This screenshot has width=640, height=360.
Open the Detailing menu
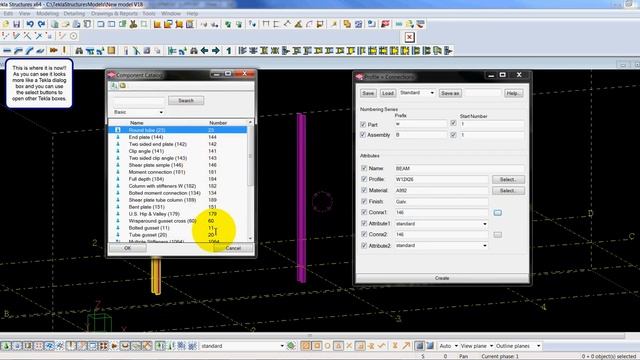pos(74,13)
